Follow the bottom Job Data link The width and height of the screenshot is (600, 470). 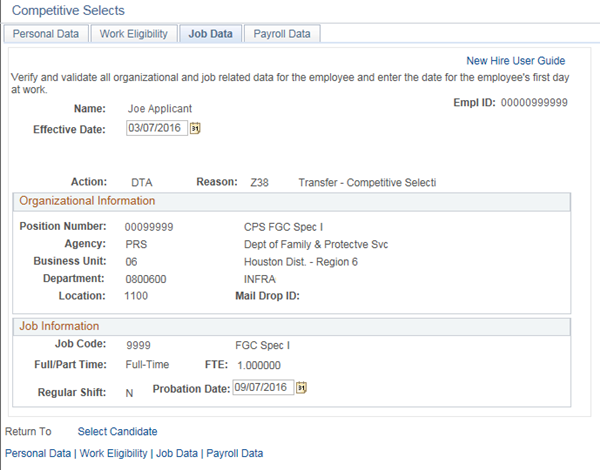pyautogui.click(x=177, y=453)
